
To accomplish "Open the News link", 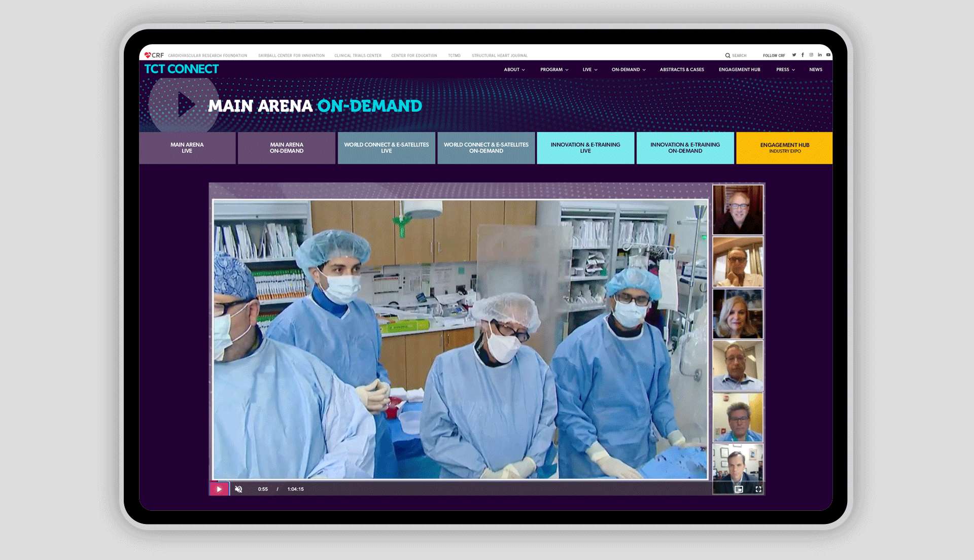I will coord(815,69).
